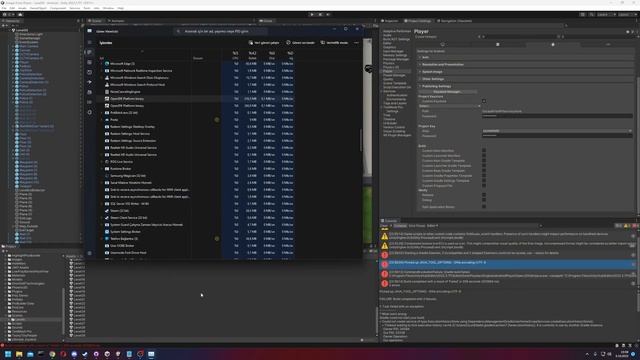Expand Microsoft Edge (3) process group

click(102, 64)
